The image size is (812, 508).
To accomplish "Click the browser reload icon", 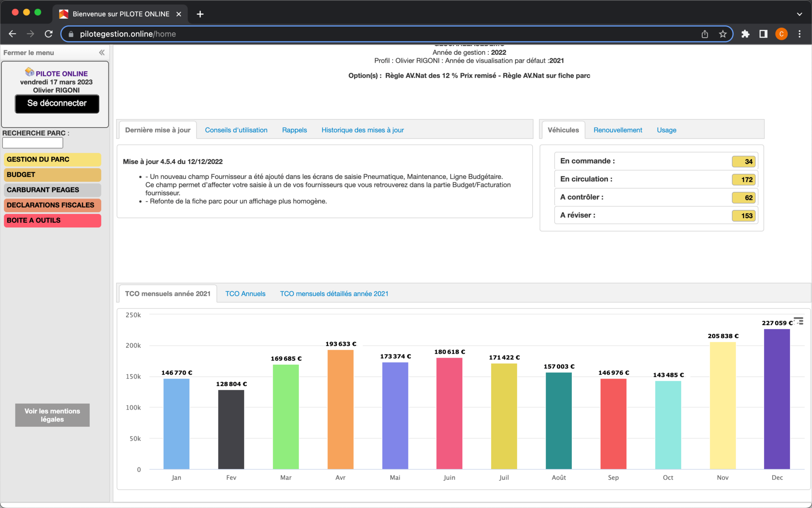I will [48, 34].
